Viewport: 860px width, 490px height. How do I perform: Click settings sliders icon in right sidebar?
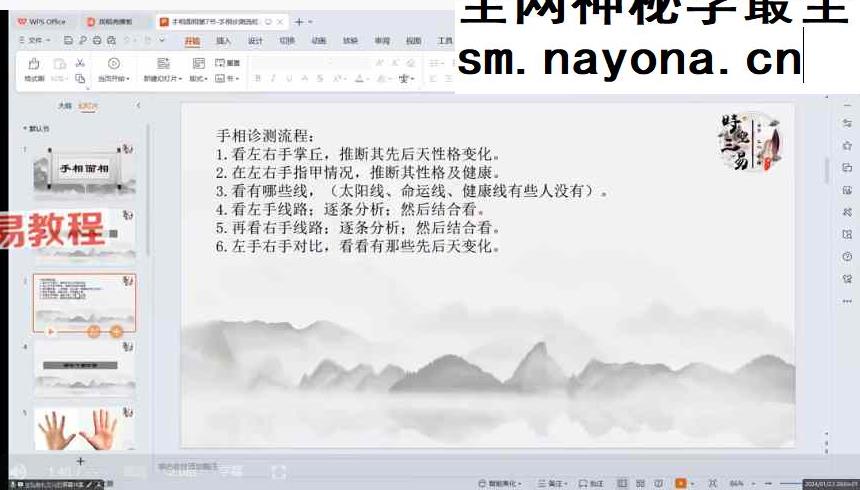coord(847,123)
